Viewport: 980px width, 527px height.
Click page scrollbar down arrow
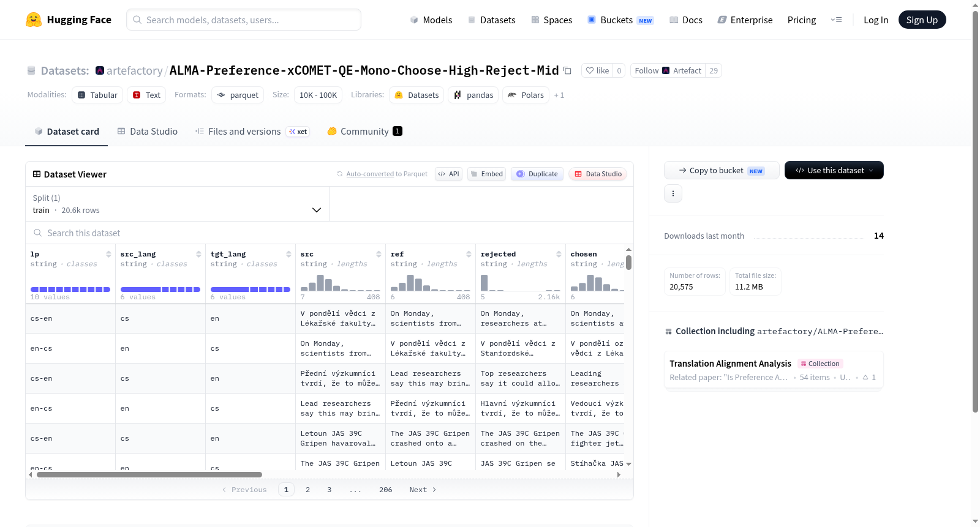(x=976, y=521)
